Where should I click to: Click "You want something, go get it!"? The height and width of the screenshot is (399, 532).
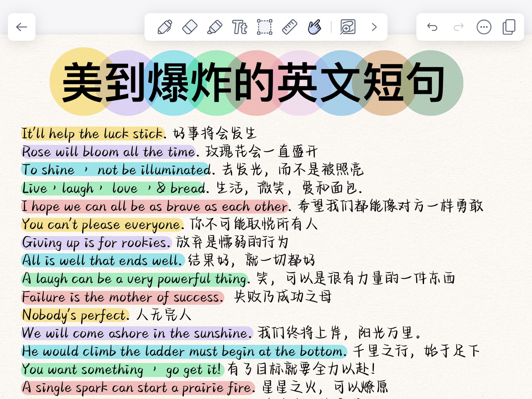coord(122,369)
